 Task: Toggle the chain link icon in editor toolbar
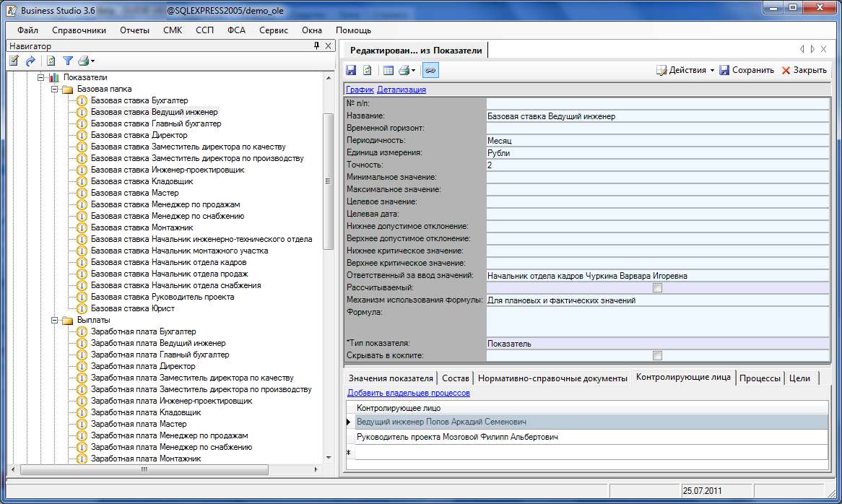point(430,70)
